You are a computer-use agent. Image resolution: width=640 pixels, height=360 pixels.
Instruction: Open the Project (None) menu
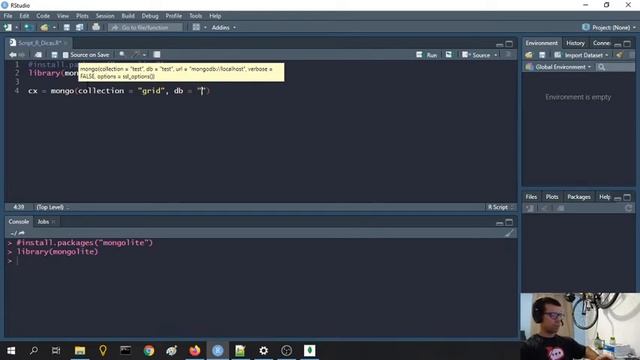tap(609, 27)
